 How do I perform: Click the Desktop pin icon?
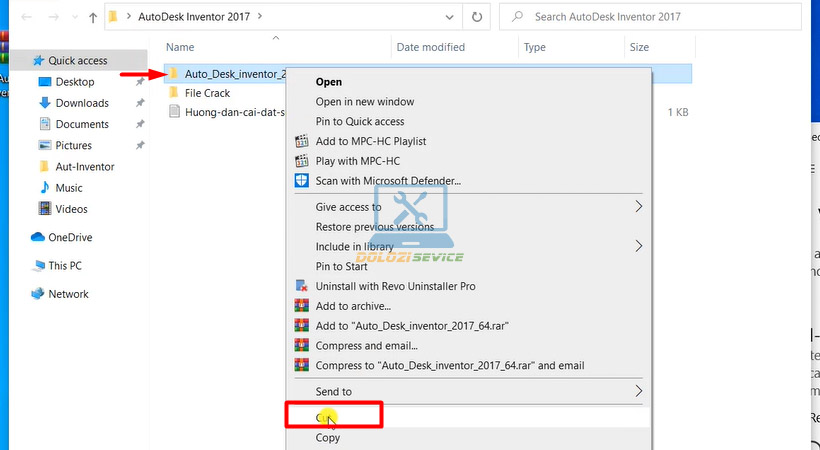pyautogui.click(x=140, y=82)
